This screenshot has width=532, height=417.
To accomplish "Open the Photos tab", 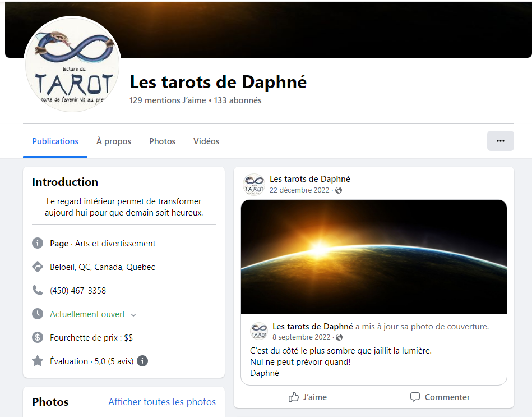I will [x=162, y=141].
